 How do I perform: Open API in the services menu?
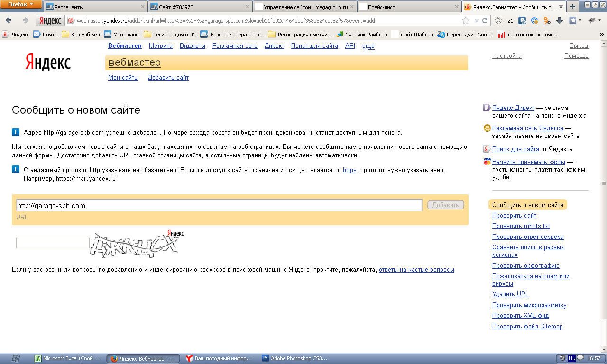point(350,45)
